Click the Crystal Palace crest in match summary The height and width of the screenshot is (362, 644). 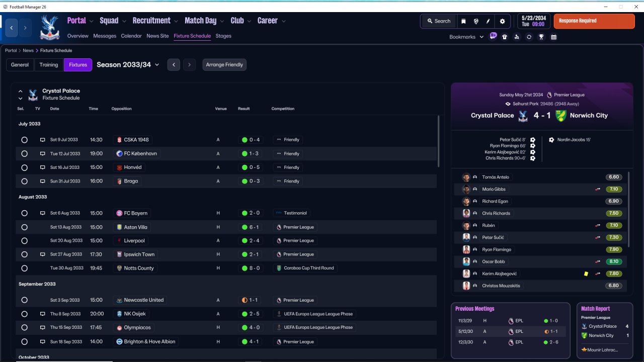[x=522, y=115]
